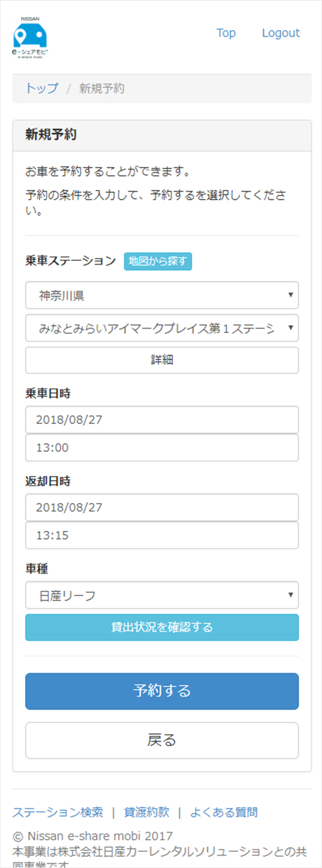Image resolution: width=322 pixels, height=868 pixels.
Task: Open よくある質問 footer link
Action: tap(224, 812)
